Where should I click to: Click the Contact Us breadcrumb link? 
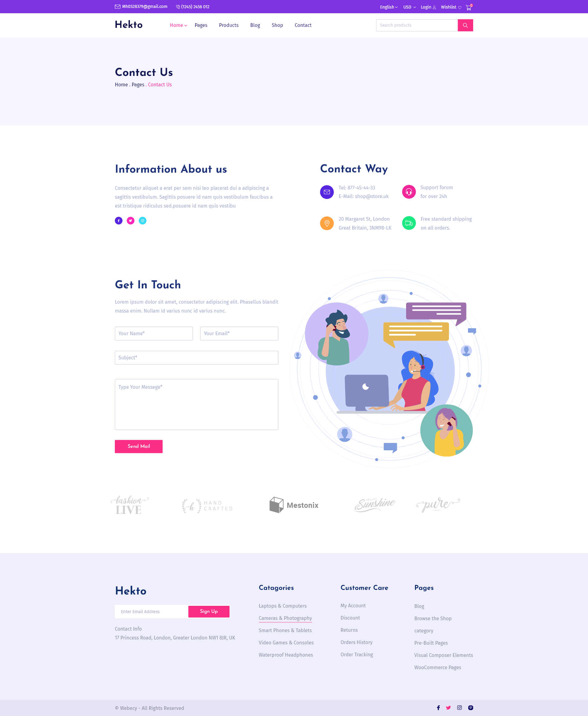pos(160,84)
